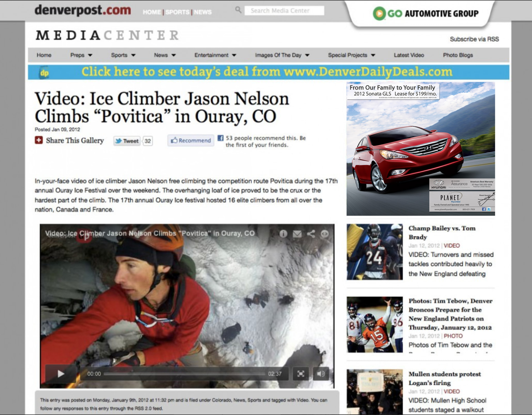Screen dimensions: 532x415
Task: Click Twitter icon in Planet Hyundai ad
Action: pyautogui.click(x=489, y=209)
